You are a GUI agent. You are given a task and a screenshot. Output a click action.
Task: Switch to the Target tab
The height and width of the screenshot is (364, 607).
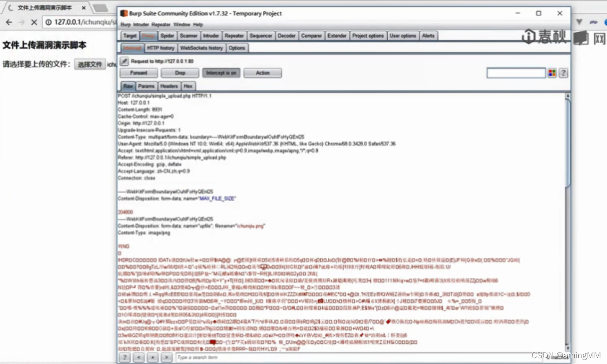(x=130, y=36)
